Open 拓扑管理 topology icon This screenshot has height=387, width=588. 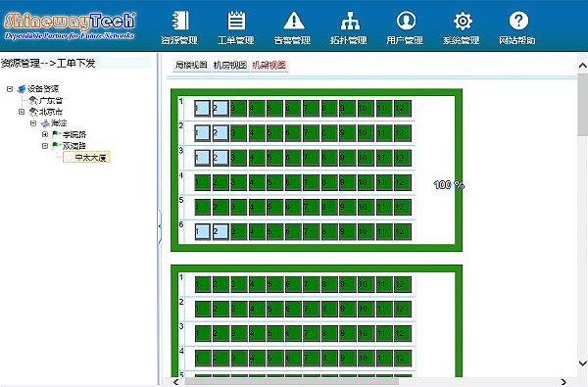[x=350, y=21]
